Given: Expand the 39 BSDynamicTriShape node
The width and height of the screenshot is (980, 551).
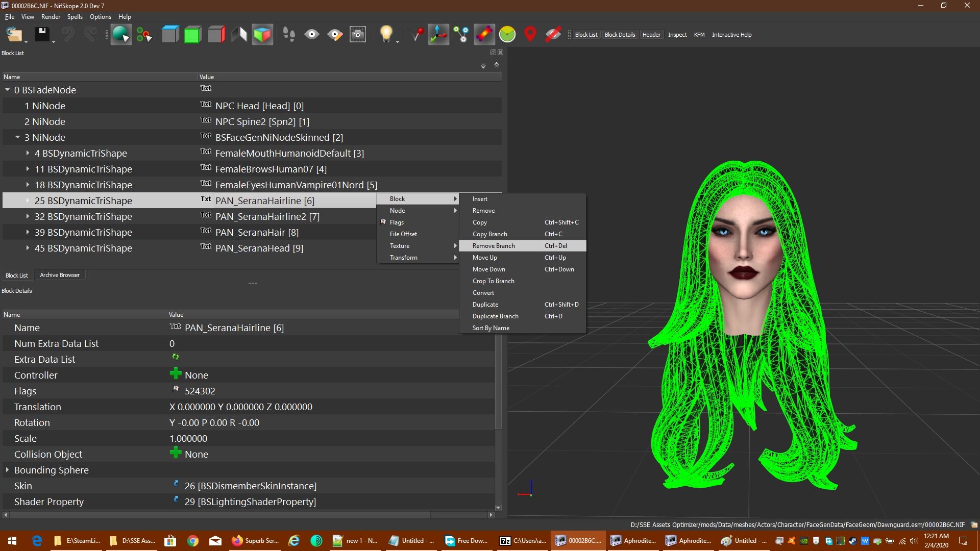Looking at the screenshot, I should (x=28, y=232).
